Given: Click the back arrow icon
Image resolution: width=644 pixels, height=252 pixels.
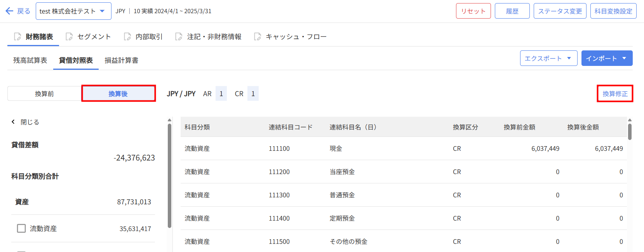Looking at the screenshot, I should [x=10, y=11].
